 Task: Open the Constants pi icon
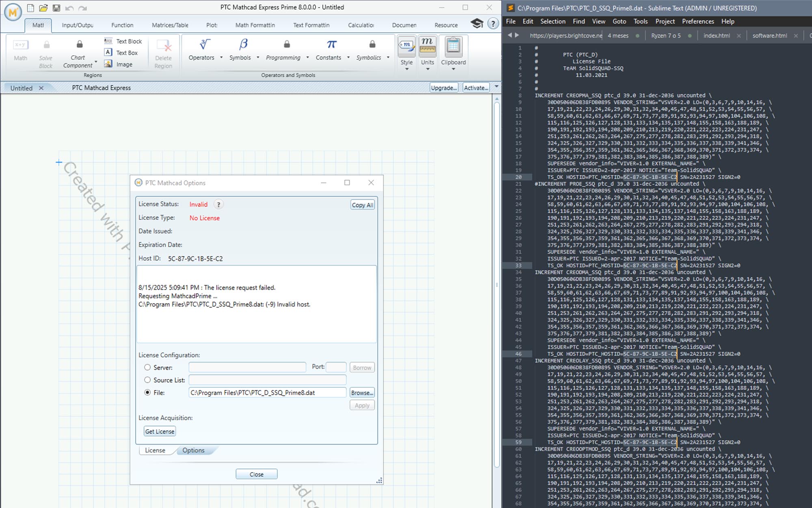tap(331, 44)
